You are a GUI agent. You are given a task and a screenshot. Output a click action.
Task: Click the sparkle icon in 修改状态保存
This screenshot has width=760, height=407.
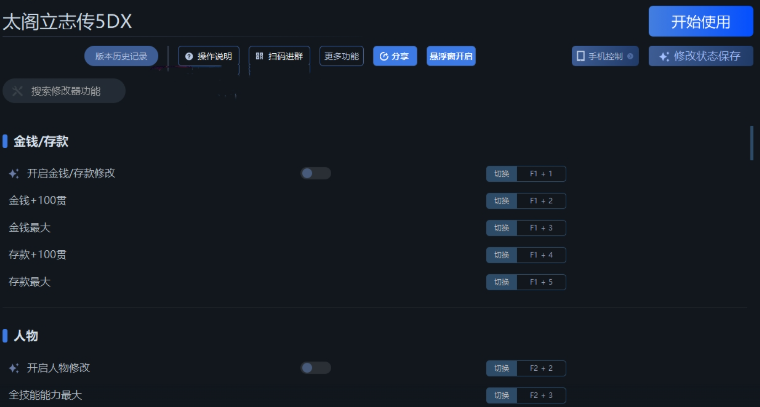[664, 56]
